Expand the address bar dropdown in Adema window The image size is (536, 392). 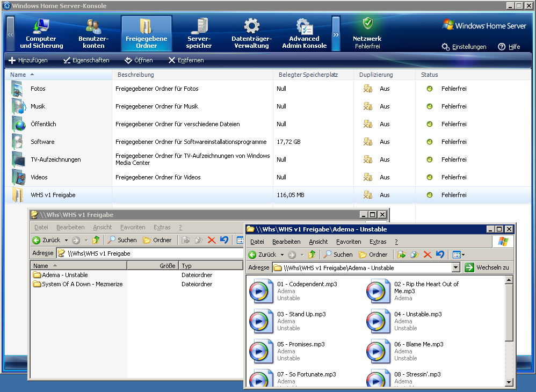pyautogui.click(x=456, y=267)
